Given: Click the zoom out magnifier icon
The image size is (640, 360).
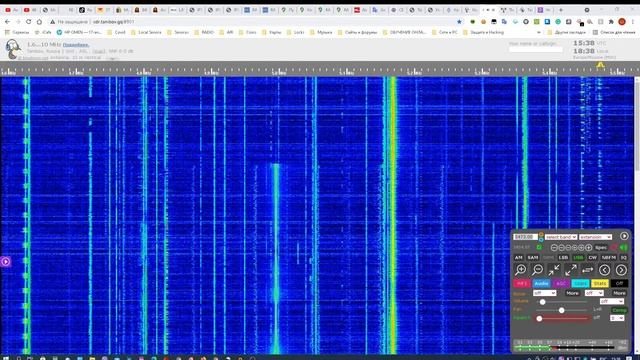Looking at the screenshot, I should [538, 270].
